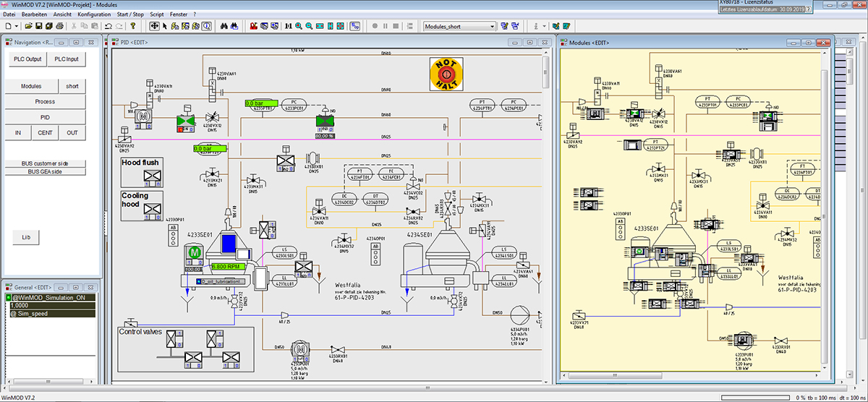The height and width of the screenshot is (402, 868).
Task: Click the green M motor symbol
Action: pos(194,252)
